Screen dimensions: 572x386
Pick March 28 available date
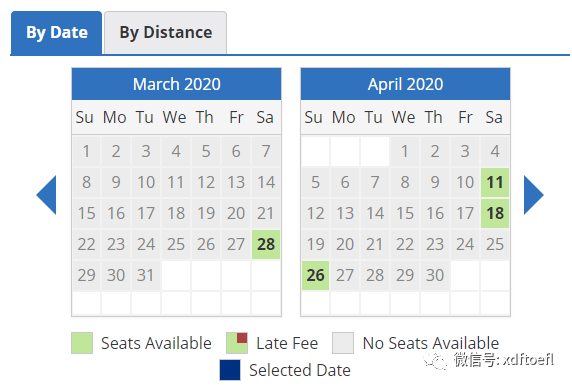[266, 244]
